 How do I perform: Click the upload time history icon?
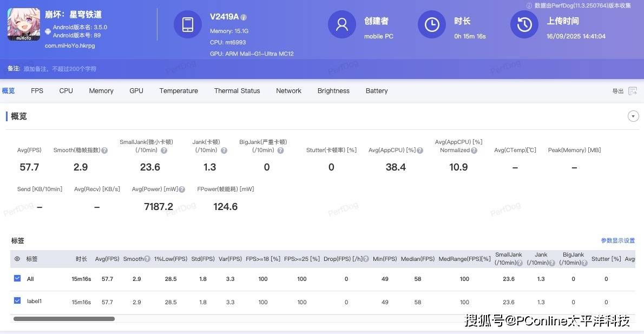pyautogui.click(x=524, y=25)
